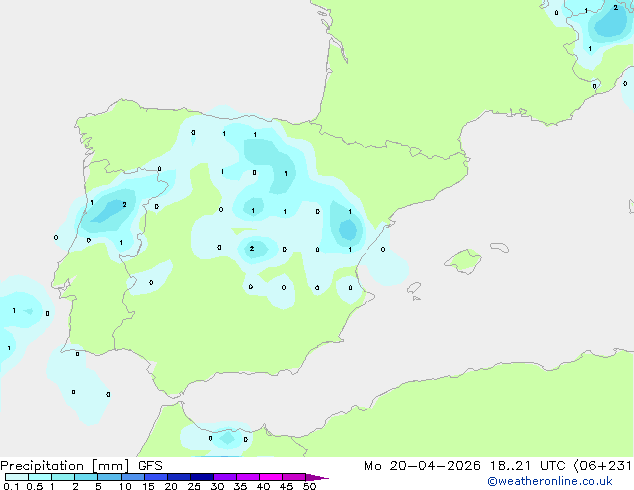Open the weatheronline.co.uk link

click(549, 481)
